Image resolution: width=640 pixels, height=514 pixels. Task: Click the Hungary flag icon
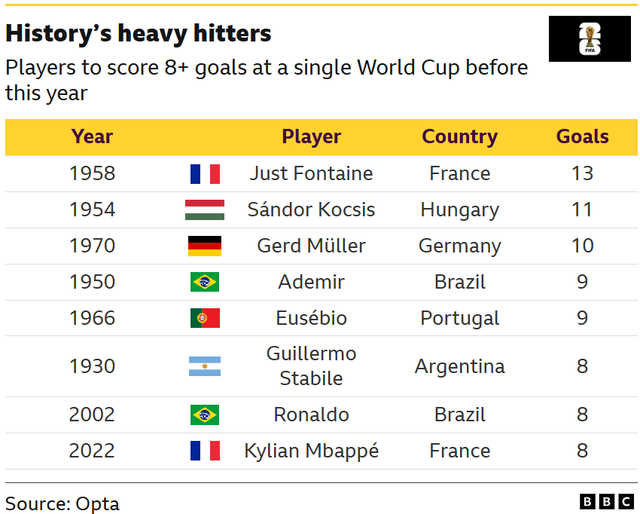click(204, 210)
